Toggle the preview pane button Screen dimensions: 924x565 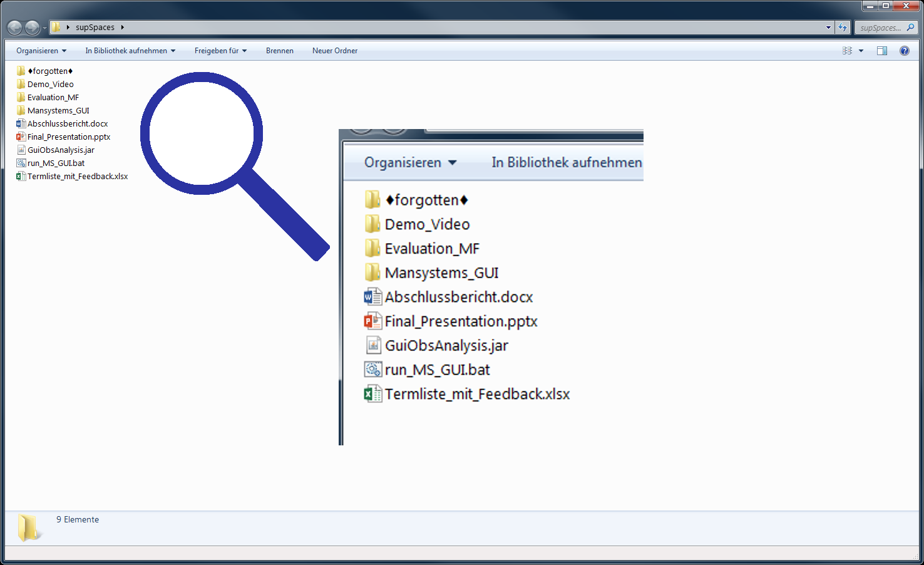tap(881, 51)
